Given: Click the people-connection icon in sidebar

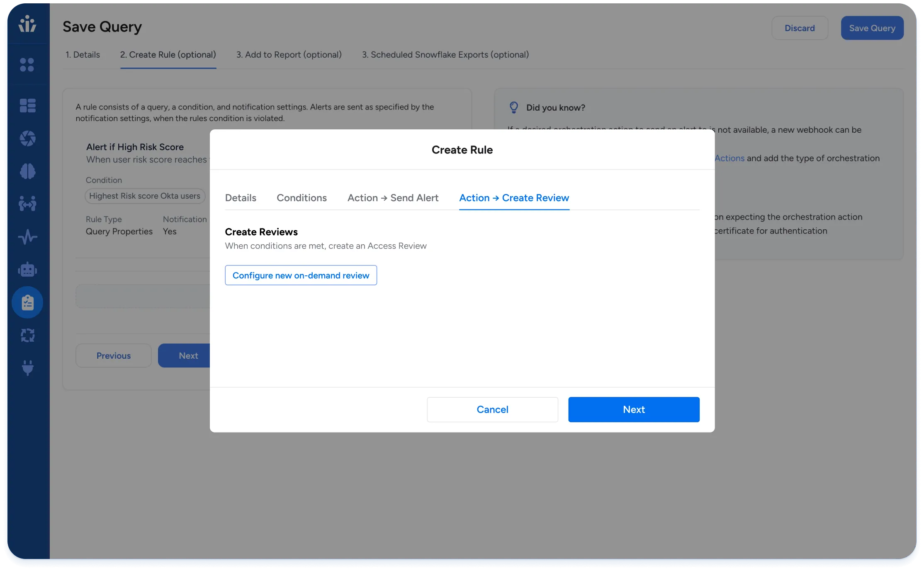Looking at the screenshot, I should (27, 204).
